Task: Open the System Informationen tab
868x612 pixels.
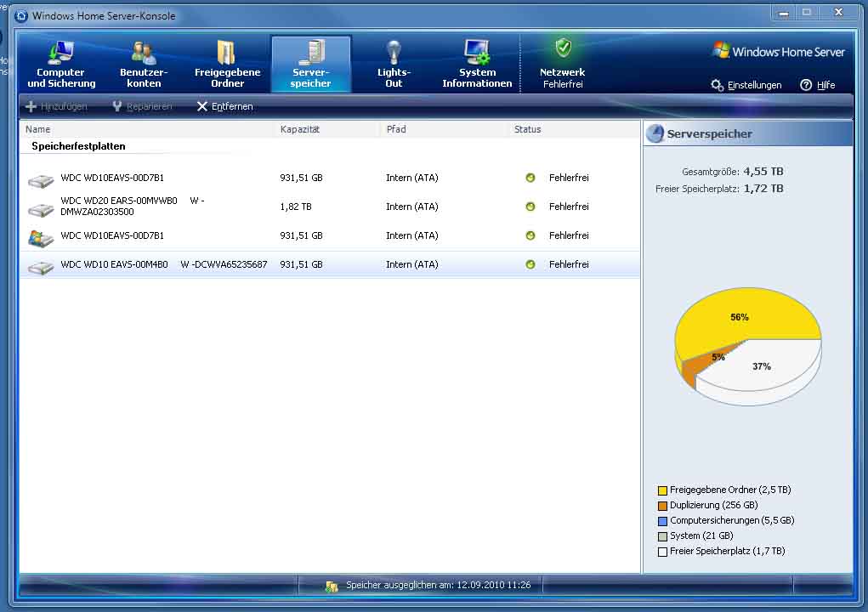Action: coord(477,65)
